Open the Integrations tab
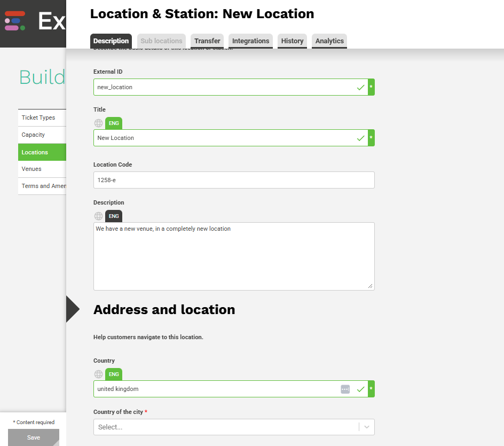Viewport: 504px width, 446px height. [x=250, y=41]
